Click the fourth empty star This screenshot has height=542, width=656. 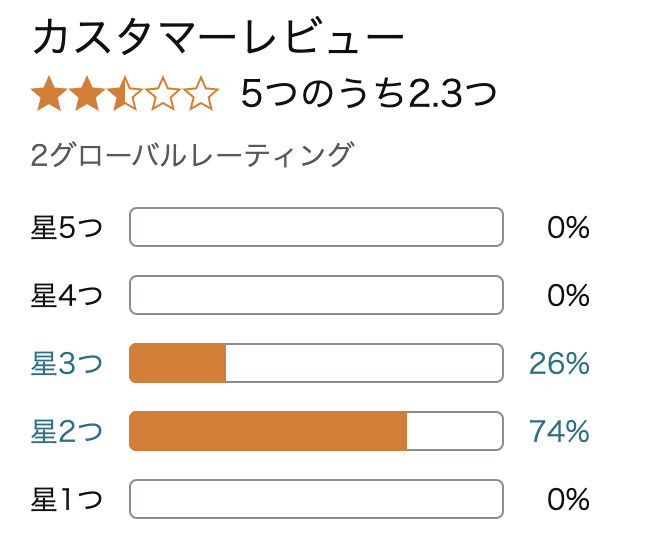tap(163, 94)
